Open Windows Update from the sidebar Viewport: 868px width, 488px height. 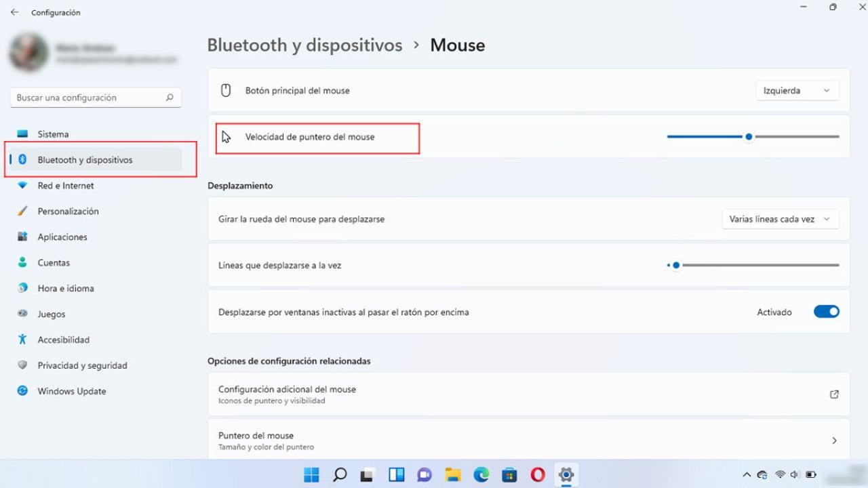tap(71, 391)
